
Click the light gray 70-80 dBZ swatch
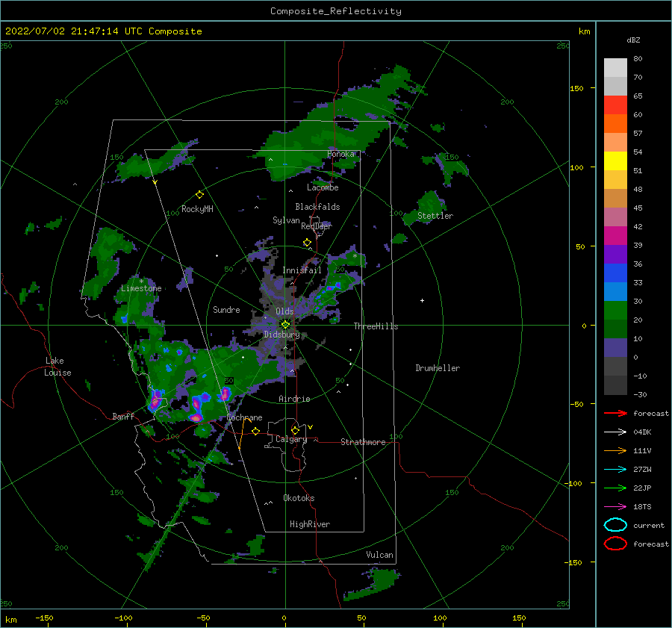615,68
